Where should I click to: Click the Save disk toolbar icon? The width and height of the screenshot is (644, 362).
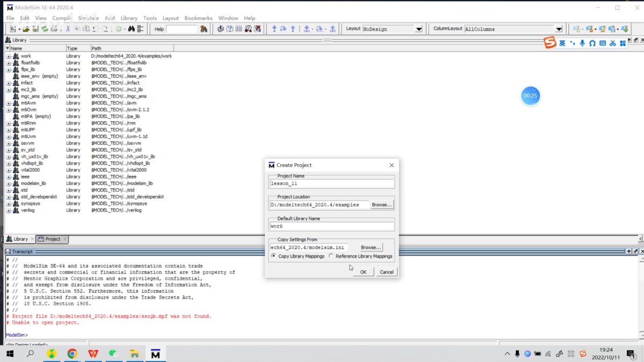(34, 29)
